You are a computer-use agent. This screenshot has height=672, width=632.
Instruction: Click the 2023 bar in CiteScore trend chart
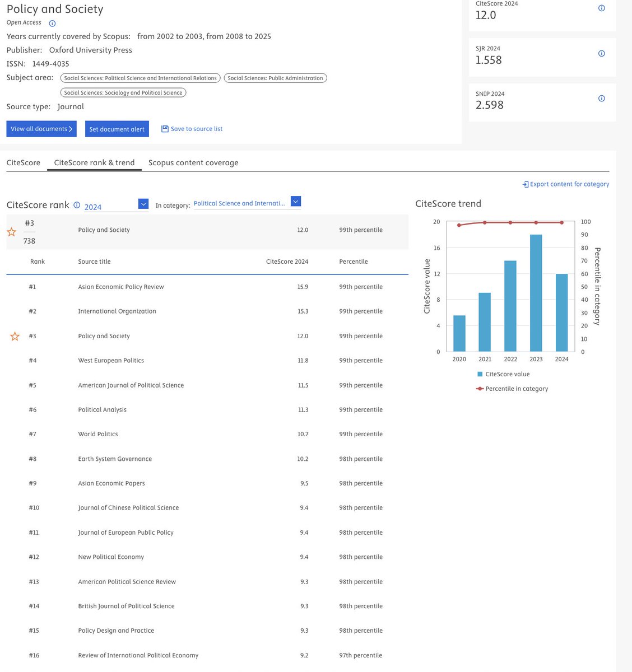[536, 293]
